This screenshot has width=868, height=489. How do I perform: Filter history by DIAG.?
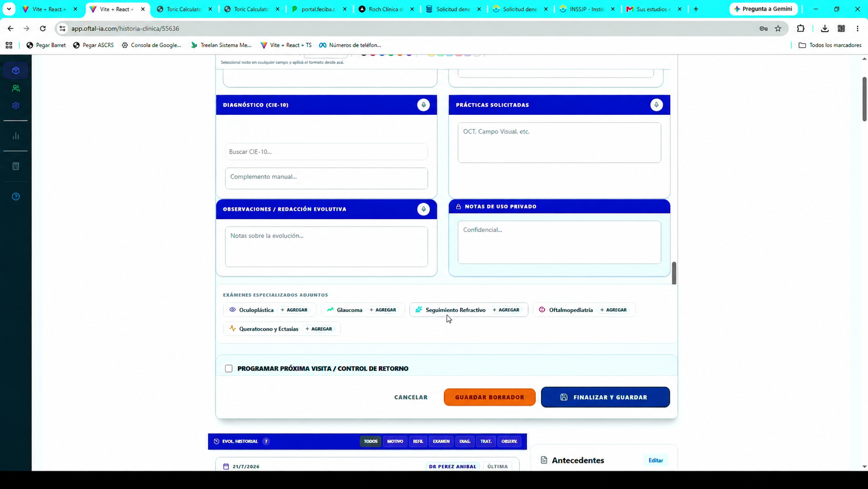(465, 441)
